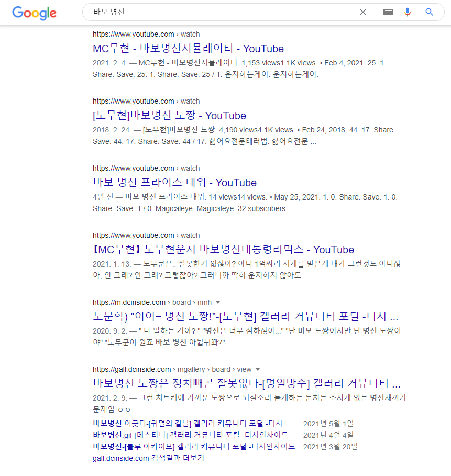The width and height of the screenshot is (451, 476).
Task: Click the youtube.com URL above MC무현 시뮬레이터 result
Action: (x=146, y=35)
